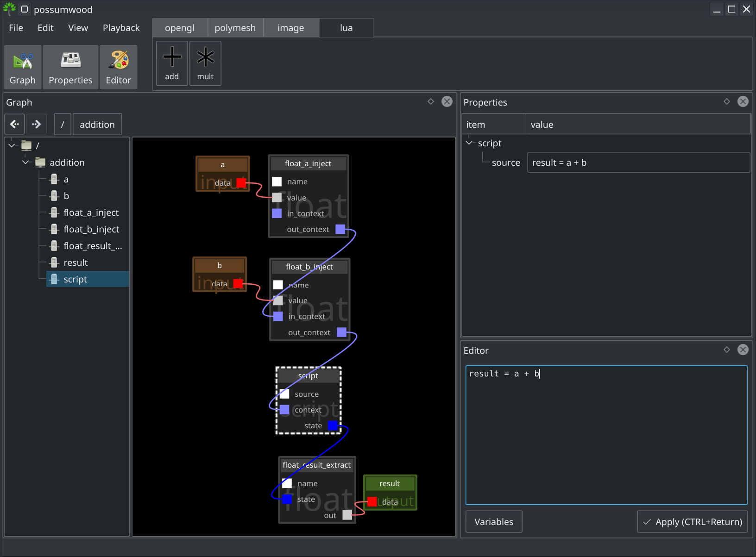Switch to the opengl tab
756x557 pixels.
click(180, 28)
